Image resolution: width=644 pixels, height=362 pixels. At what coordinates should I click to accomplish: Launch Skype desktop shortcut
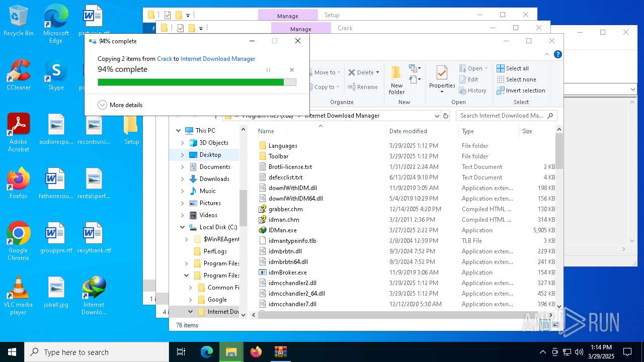56,75
